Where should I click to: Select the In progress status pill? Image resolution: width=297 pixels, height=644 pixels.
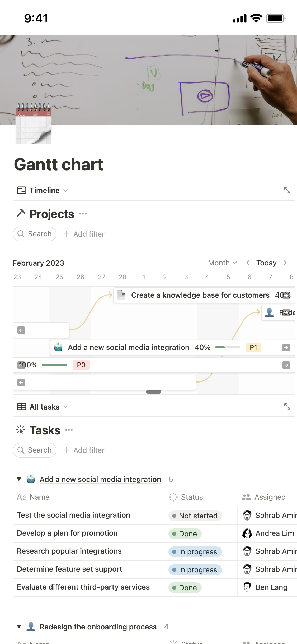195,551
